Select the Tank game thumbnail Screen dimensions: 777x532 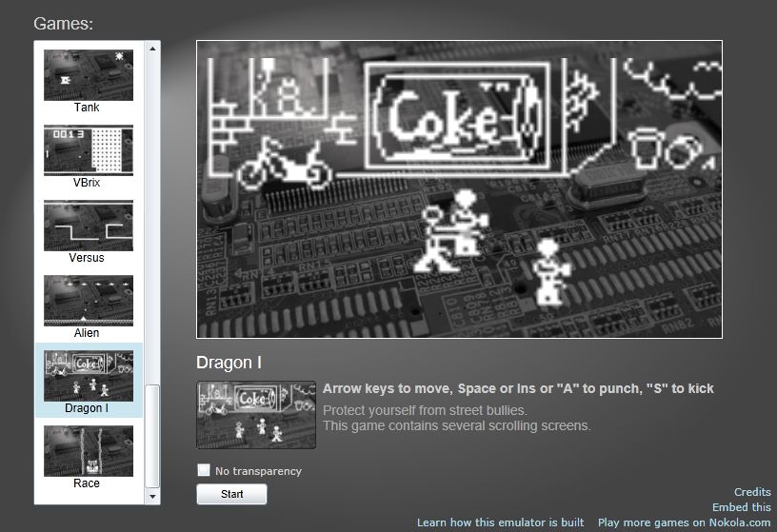[89, 75]
